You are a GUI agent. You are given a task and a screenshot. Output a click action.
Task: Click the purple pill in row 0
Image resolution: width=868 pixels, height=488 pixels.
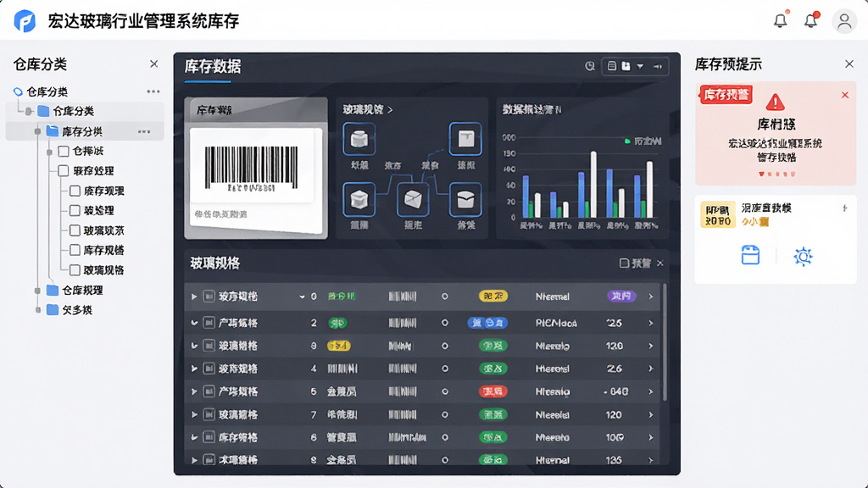click(621, 296)
